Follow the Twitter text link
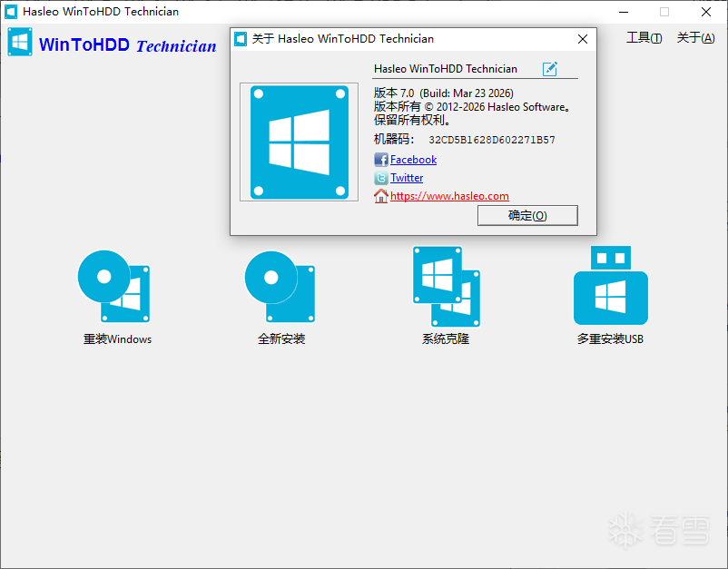Viewport: 728px width, 569px height. 407,178
